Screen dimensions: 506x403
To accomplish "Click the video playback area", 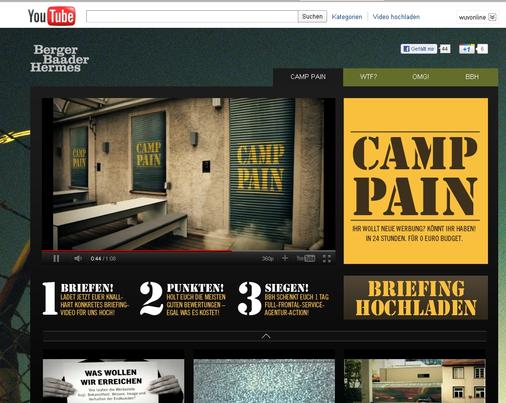I will [x=188, y=173].
